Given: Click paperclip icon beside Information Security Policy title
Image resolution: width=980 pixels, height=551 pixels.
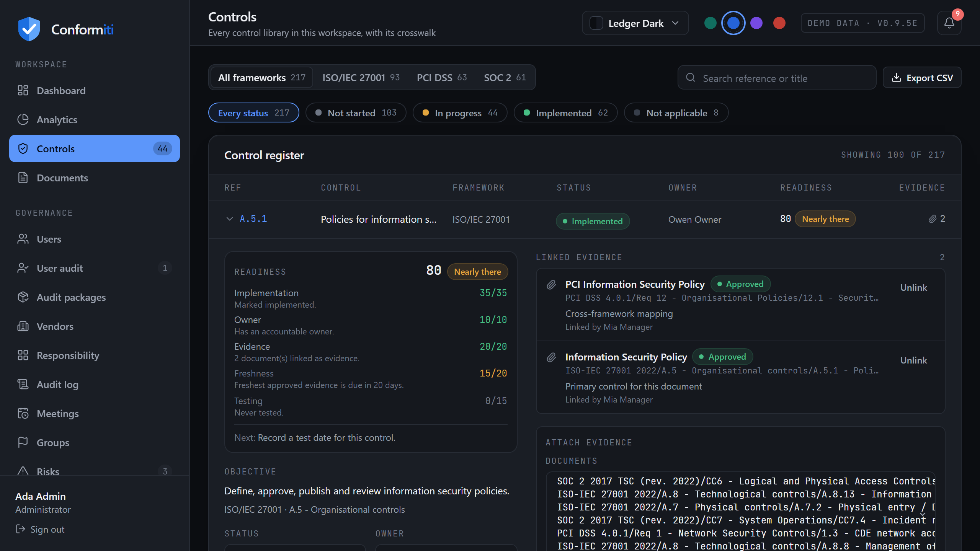Looking at the screenshot, I should tap(551, 357).
